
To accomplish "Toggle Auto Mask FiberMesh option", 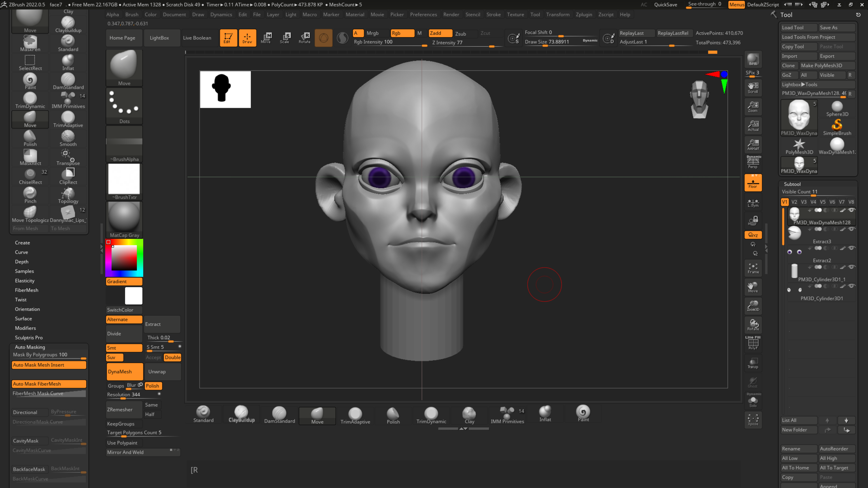I will 49,384.
